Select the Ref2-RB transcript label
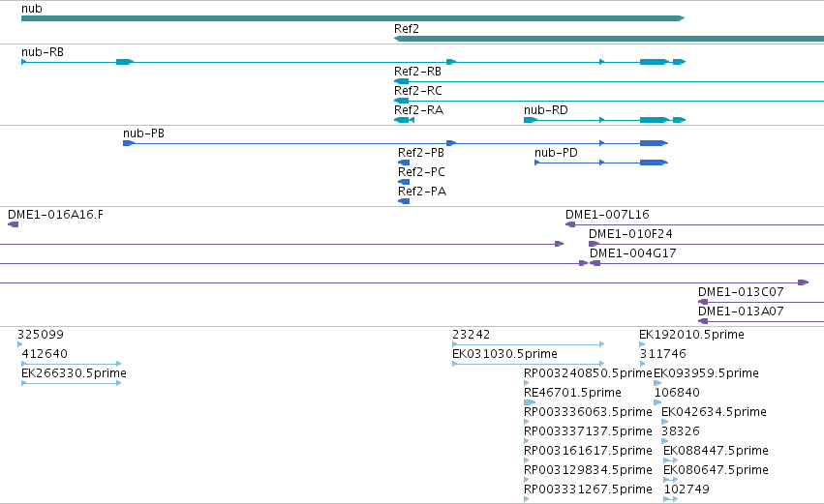The width and height of the screenshot is (824, 504). pyautogui.click(x=417, y=72)
